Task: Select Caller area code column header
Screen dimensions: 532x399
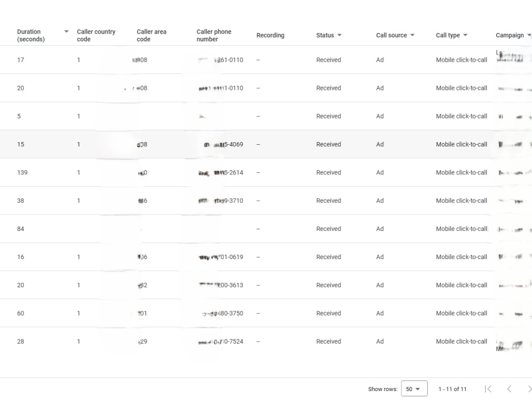Action: (152, 35)
